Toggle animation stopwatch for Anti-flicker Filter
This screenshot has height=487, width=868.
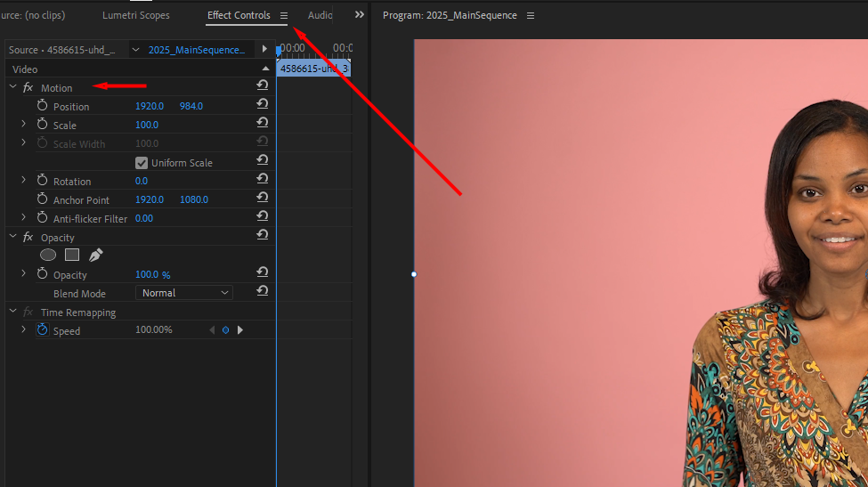(42, 217)
